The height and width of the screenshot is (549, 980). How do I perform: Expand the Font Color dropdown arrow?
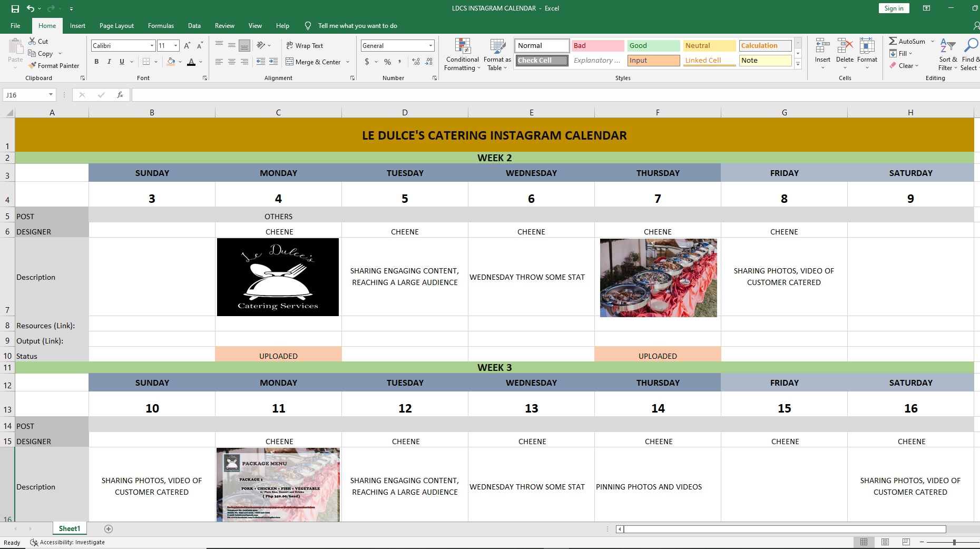pos(201,62)
